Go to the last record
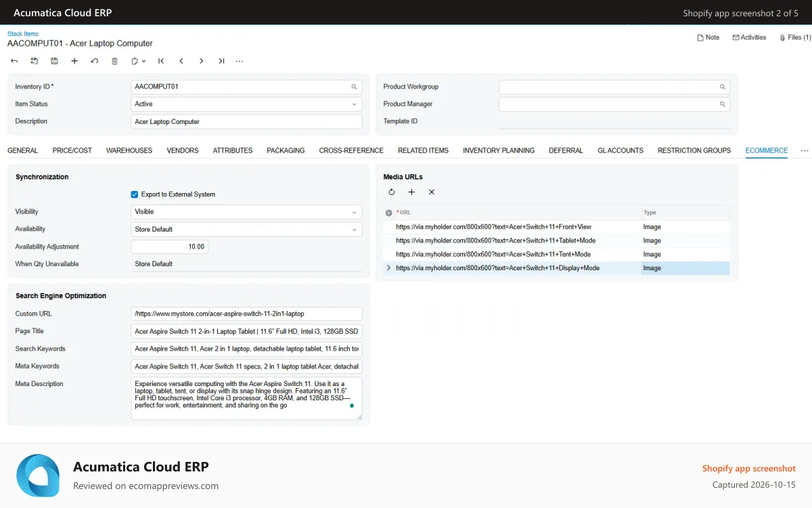Screen dimensions: 812x508 click(x=221, y=61)
